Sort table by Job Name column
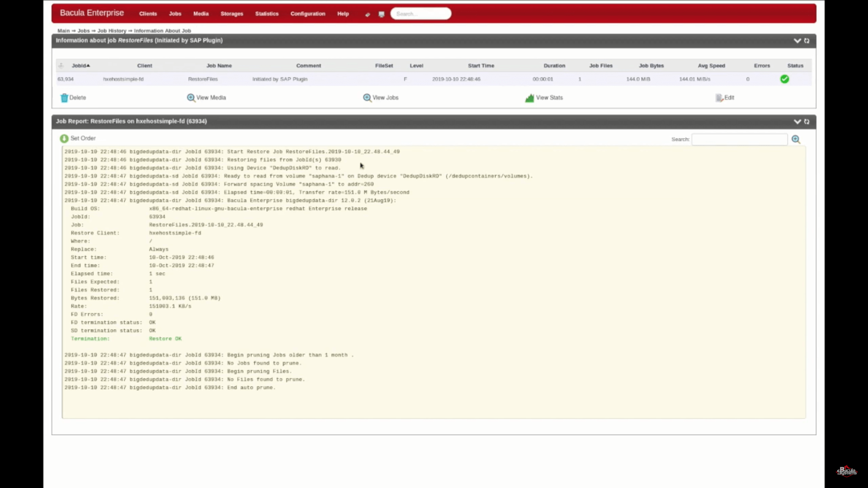The height and width of the screenshot is (488, 868). [x=219, y=66]
